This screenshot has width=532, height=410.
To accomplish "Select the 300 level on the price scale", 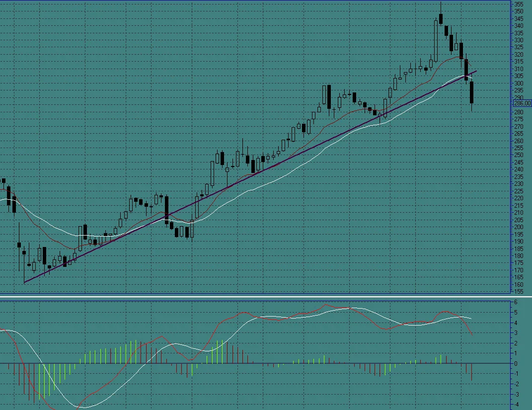I will pos(519,83).
